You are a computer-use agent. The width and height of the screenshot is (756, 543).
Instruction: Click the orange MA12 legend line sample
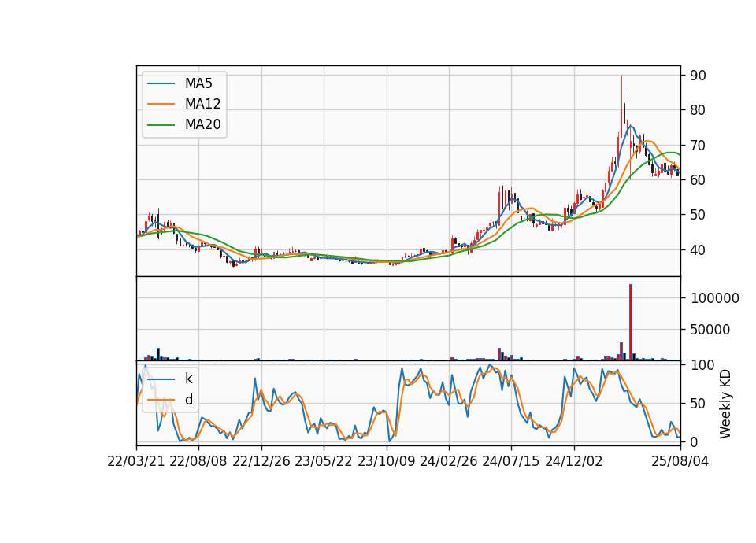point(161,104)
